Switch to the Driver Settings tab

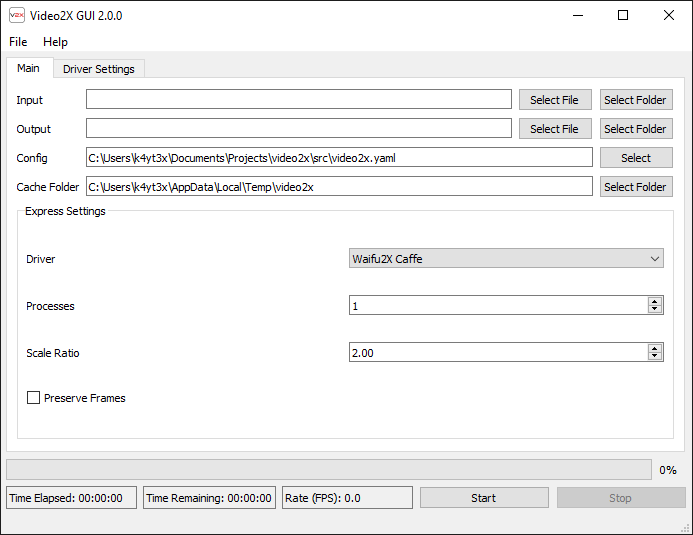coord(99,69)
